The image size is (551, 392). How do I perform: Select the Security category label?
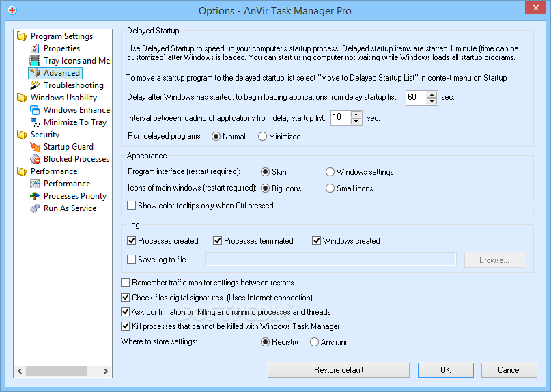(x=45, y=135)
